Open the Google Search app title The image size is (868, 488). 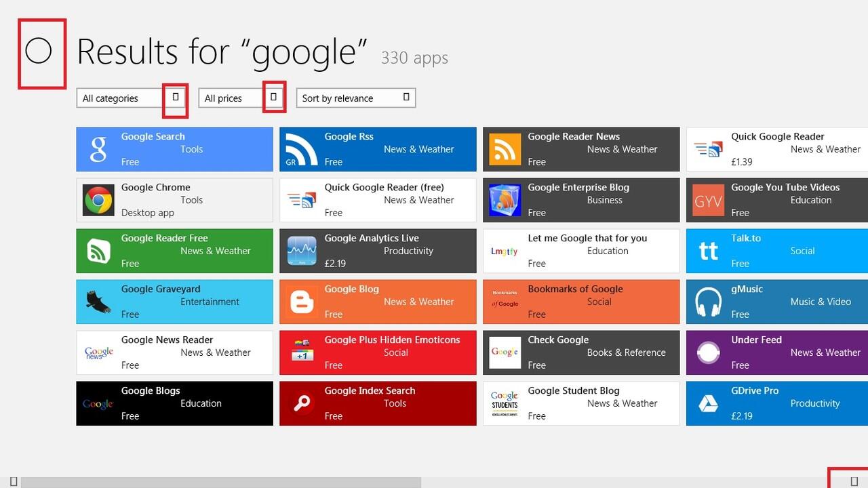153,136
